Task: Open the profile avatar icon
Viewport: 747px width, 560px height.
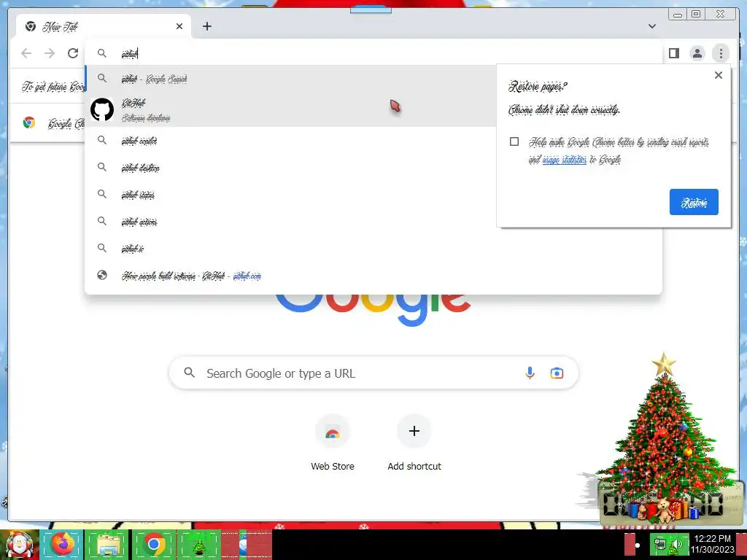Action: point(697,53)
